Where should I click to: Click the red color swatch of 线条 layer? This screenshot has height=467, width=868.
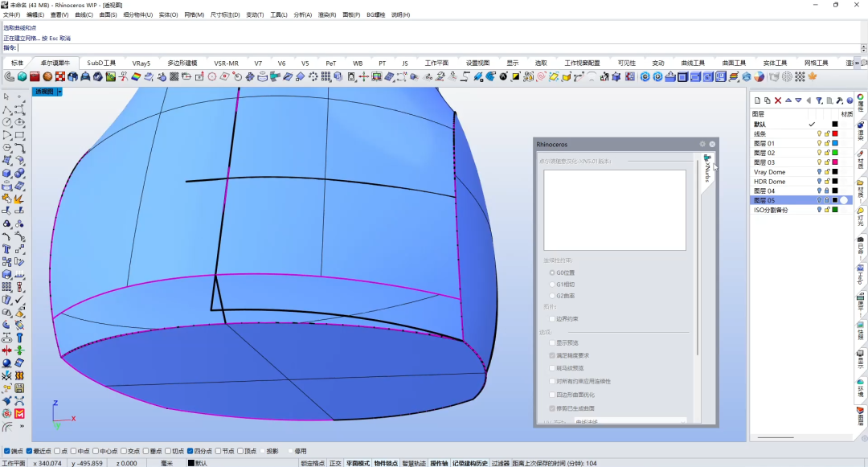(835, 134)
